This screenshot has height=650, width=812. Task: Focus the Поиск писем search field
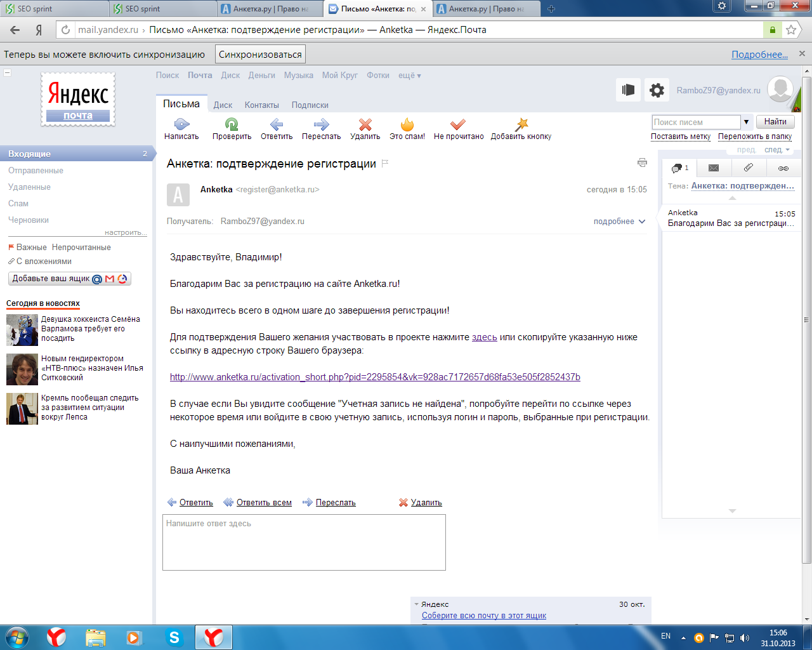696,122
